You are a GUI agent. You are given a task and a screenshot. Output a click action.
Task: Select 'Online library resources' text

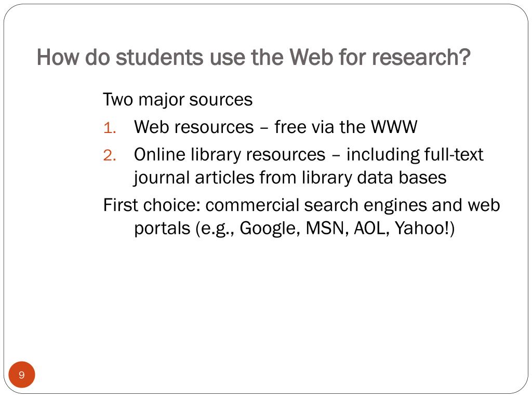230,155
